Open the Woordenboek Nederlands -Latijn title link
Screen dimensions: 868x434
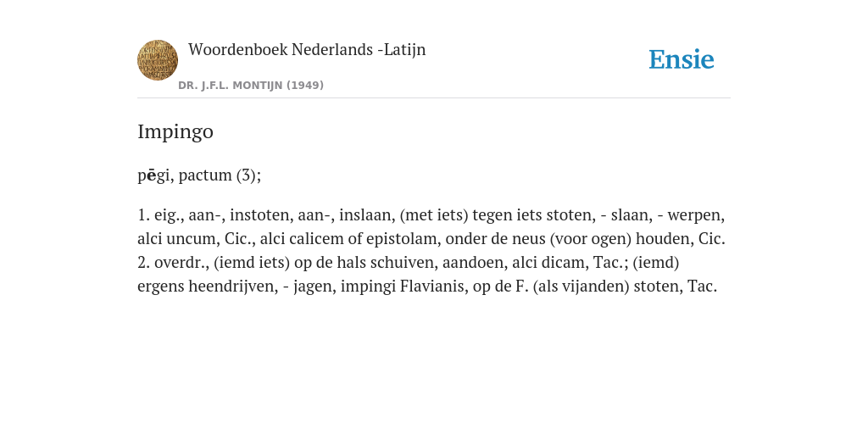pyautogui.click(x=307, y=50)
